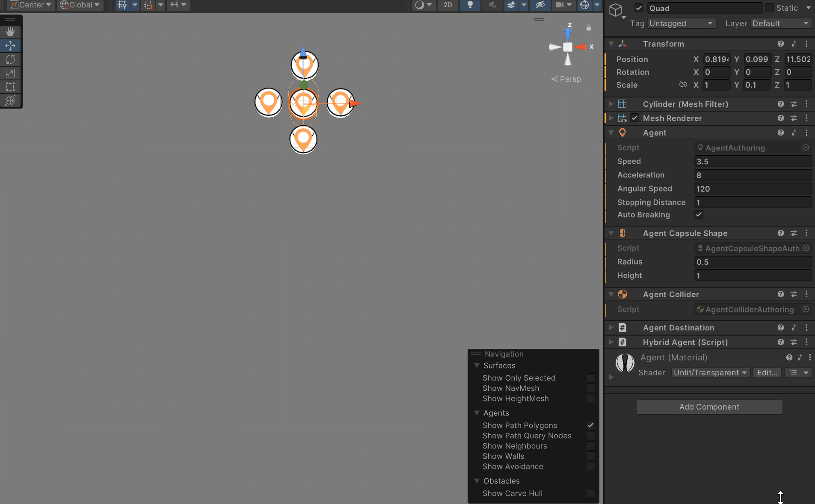Viewport: 815px width, 504px height.
Task: Select the Move tool
Action: coord(10,45)
